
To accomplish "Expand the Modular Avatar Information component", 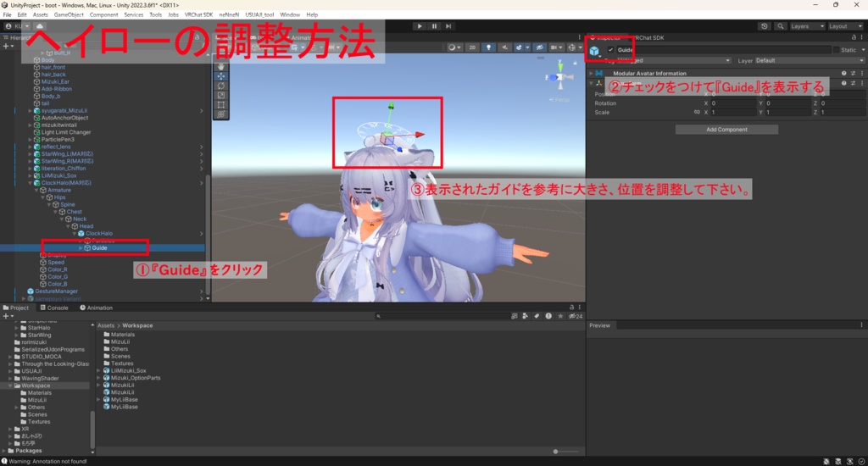I will [x=591, y=73].
